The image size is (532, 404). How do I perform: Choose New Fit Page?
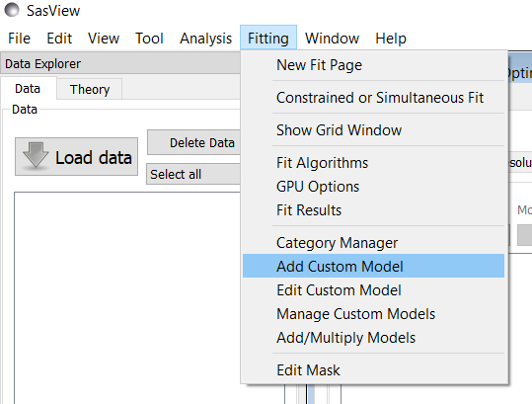373,65
